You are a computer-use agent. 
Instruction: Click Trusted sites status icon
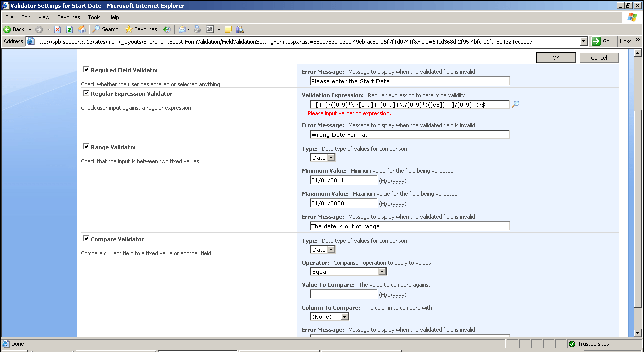point(572,344)
